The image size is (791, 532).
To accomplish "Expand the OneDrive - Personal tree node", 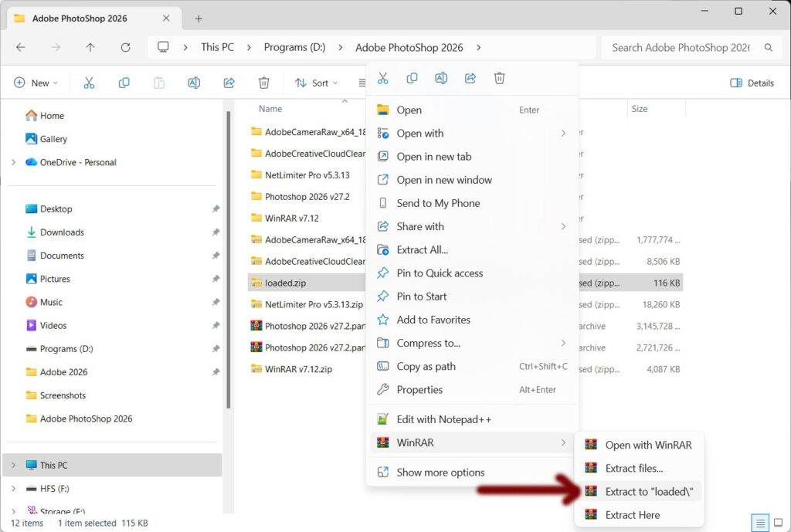I will (13, 162).
